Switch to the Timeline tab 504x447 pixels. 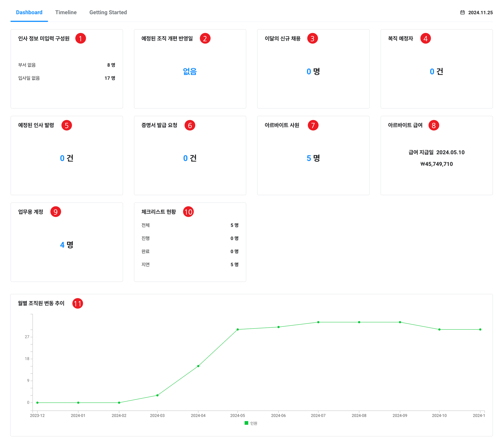pyautogui.click(x=66, y=12)
